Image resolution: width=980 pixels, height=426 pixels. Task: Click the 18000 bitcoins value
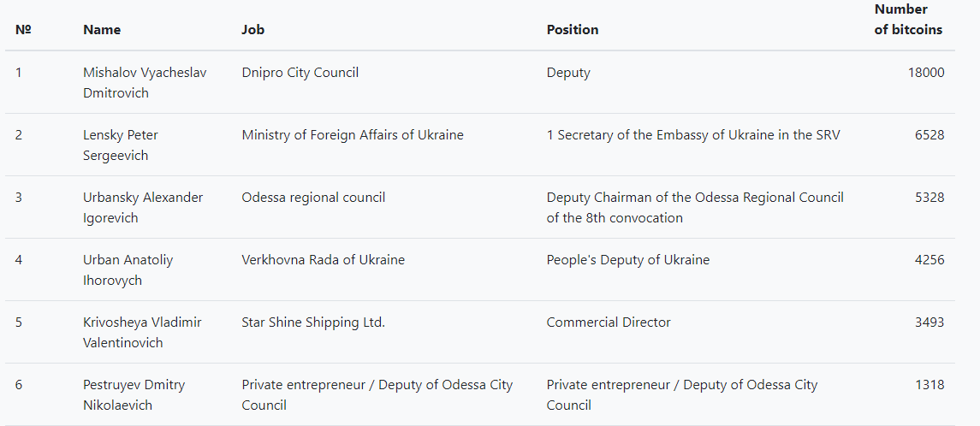926,73
